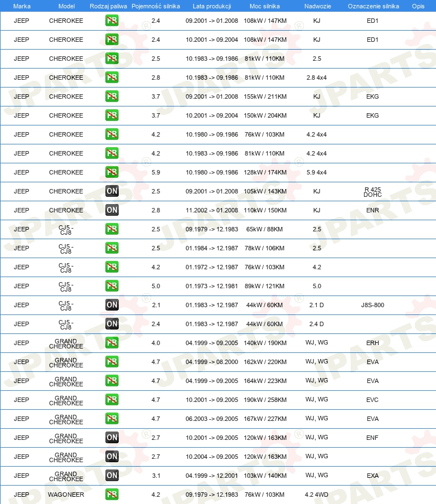This screenshot has height=504, width=436.
Task: Click ON diesel icon in Grand Cherokee 10.2004 row
Action: [112, 457]
